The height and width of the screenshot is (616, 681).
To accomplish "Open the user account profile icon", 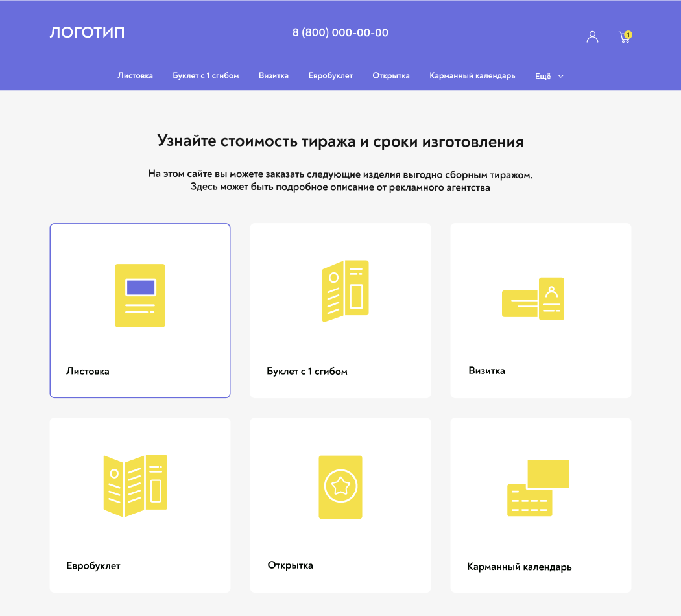I will pos(592,37).
